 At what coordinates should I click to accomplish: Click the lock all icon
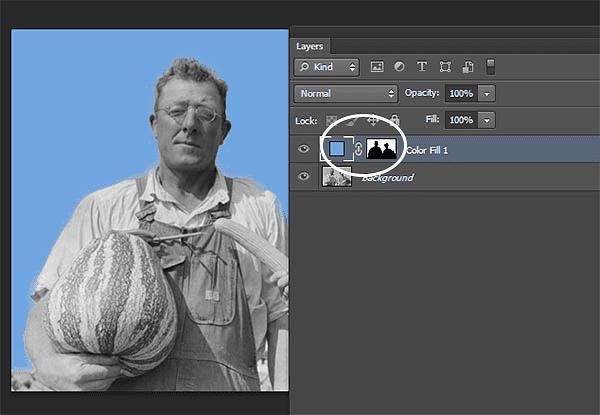[394, 120]
